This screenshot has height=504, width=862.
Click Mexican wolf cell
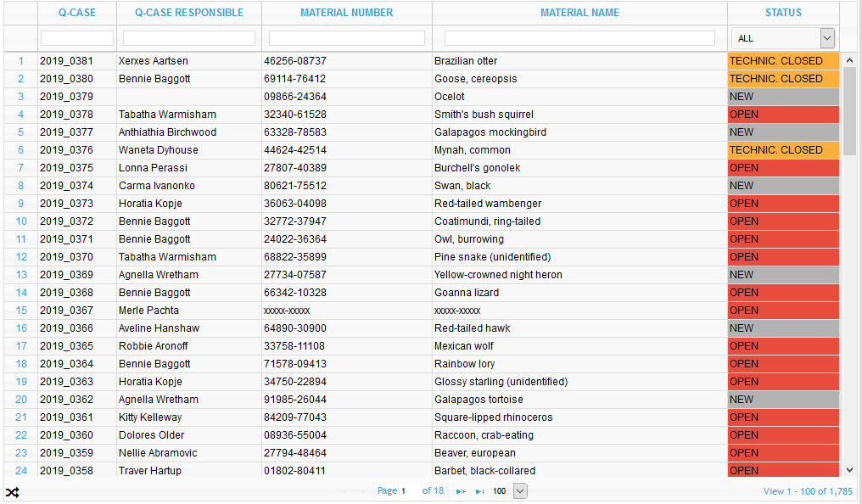click(580, 346)
